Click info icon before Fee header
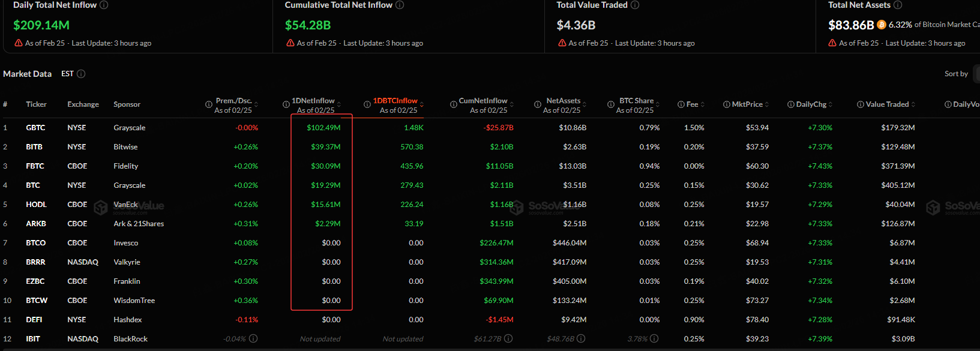 click(x=681, y=104)
